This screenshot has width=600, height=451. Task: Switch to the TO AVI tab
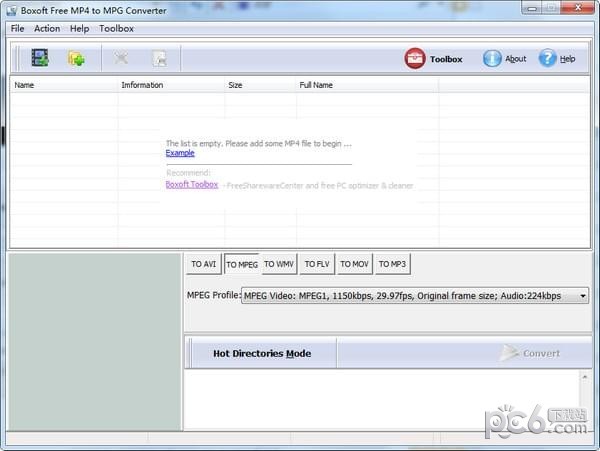tap(204, 264)
